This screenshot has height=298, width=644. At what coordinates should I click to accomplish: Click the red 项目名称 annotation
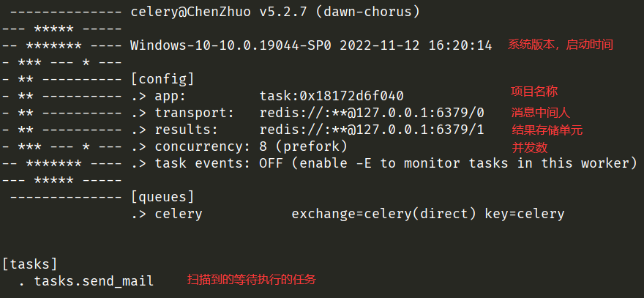click(x=534, y=92)
